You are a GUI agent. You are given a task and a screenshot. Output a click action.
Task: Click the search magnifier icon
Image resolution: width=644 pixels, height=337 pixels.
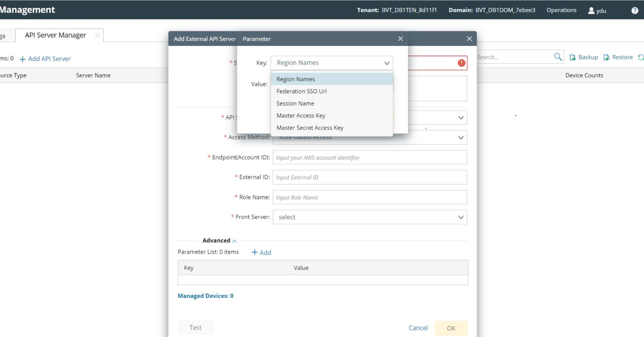[x=558, y=57]
